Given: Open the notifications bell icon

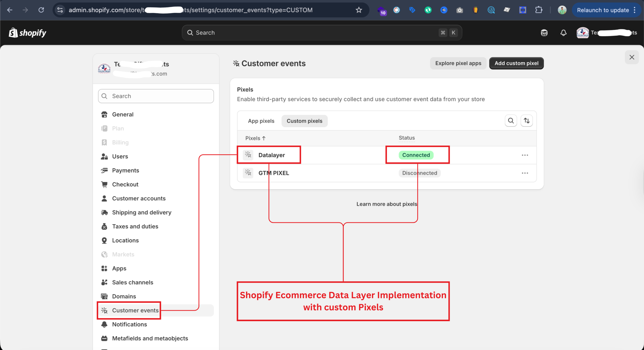Looking at the screenshot, I should (563, 33).
